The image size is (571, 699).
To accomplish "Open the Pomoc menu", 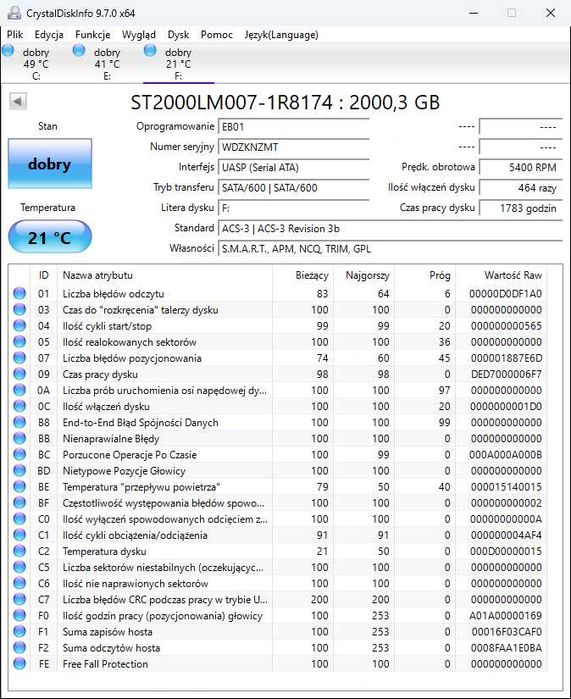I will click(217, 35).
